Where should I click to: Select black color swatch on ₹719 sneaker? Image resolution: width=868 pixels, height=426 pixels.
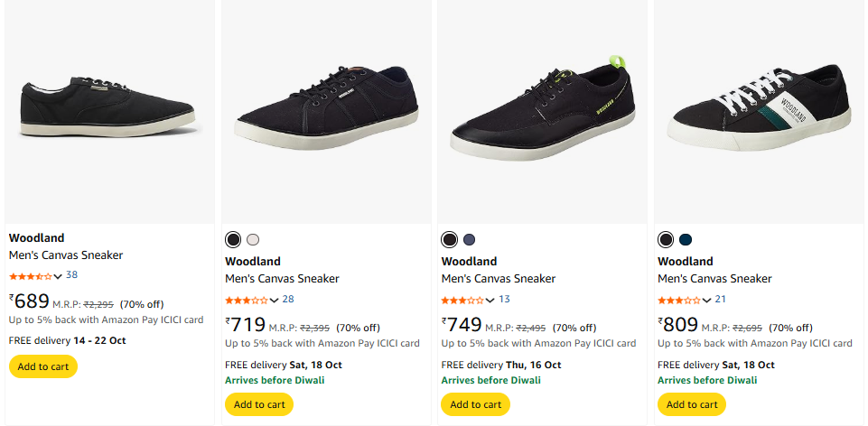[x=233, y=239]
